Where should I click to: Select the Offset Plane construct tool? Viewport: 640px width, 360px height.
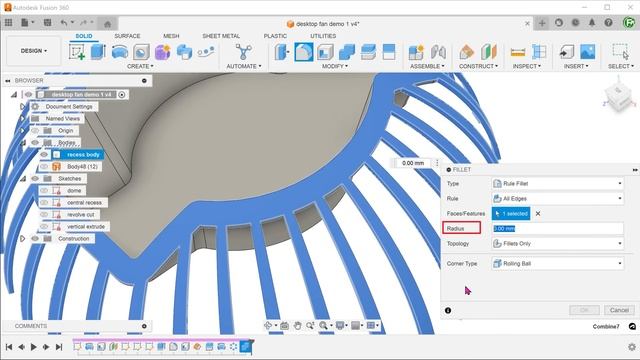[x=467, y=52]
